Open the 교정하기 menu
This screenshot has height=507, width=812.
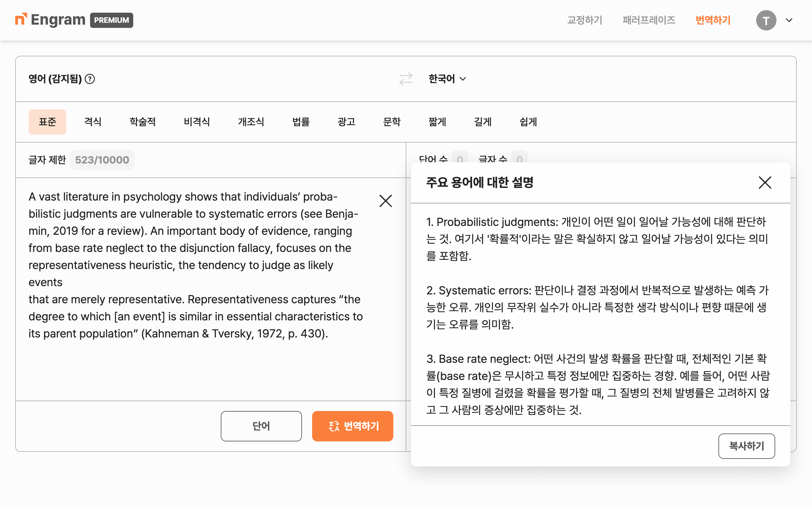585,20
